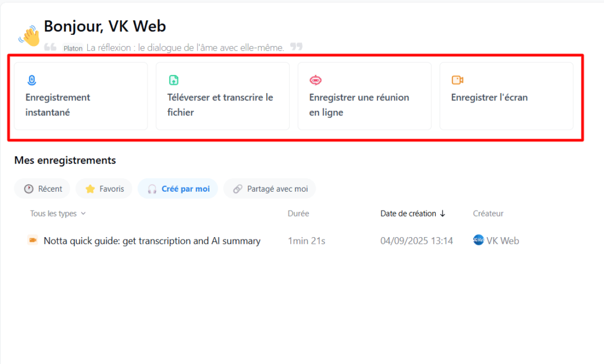
Task: Expand the chevron next to Tous les types
Action: coord(83,214)
